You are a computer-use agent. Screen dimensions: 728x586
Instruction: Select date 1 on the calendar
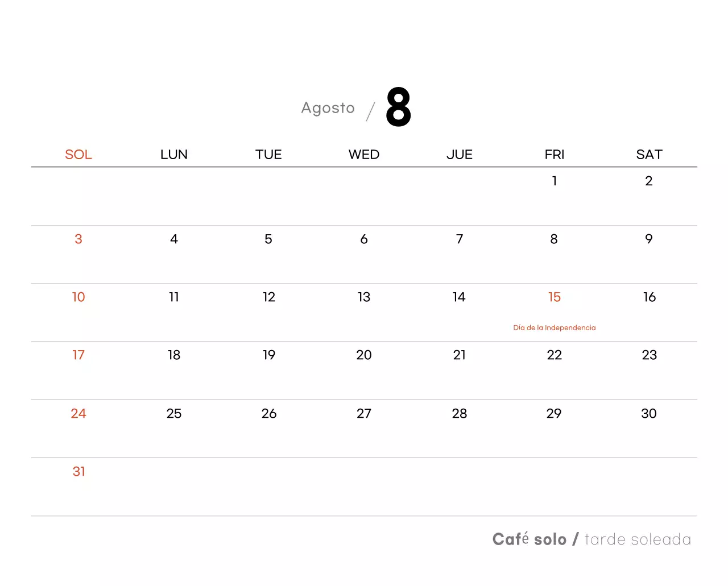[x=555, y=181]
